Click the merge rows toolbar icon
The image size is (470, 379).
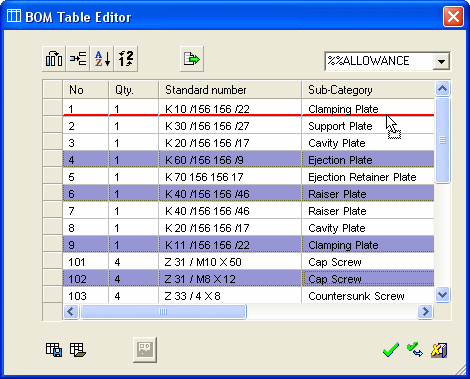(78, 59)
